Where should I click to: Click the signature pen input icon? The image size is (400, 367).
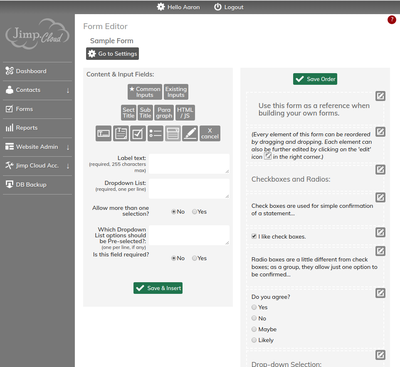pyautogui.click(x=190, y=134)
